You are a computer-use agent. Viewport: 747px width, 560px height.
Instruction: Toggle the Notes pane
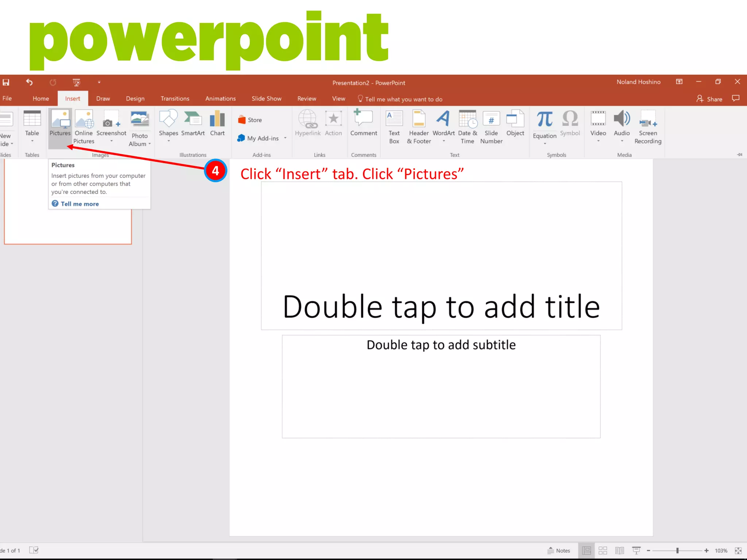559,551
